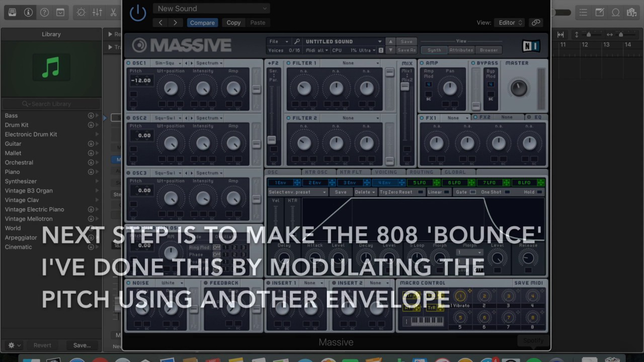Adjust the Mix1-Mix2 fader
Image resolution: width=644 pixels, height=362 pixels.
405,86
